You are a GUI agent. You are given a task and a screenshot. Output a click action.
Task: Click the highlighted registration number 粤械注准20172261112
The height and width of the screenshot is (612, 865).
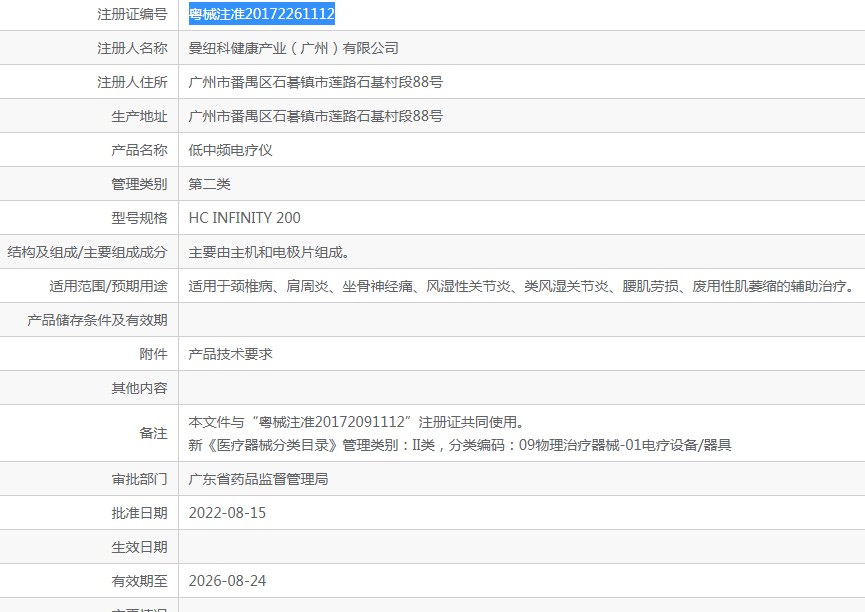point(261,14)
